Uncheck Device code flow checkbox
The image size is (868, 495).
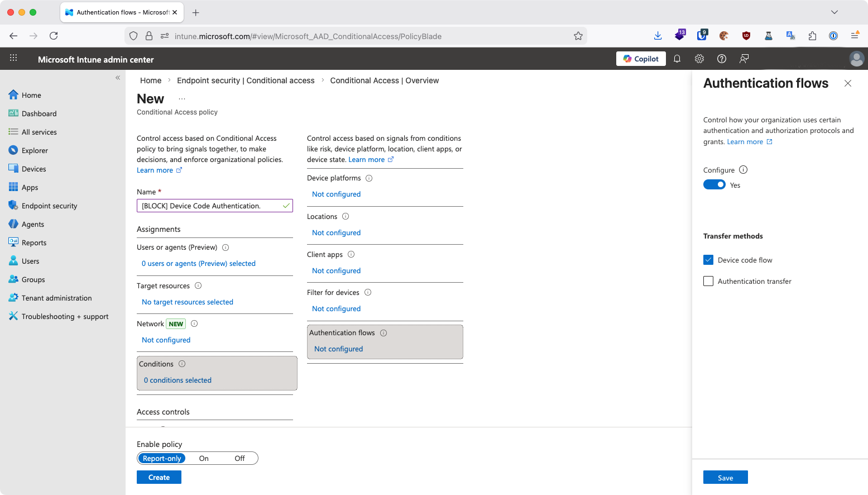(708, 260)
